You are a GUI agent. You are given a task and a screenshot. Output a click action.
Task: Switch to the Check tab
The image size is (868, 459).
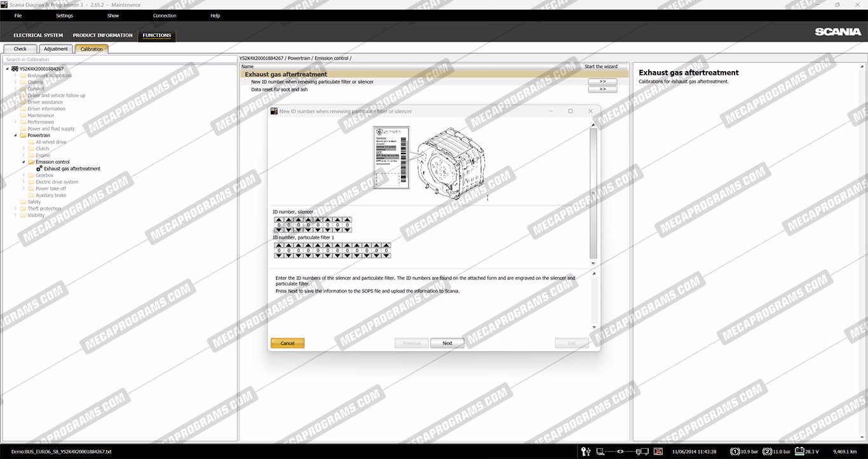coord(20,49)
